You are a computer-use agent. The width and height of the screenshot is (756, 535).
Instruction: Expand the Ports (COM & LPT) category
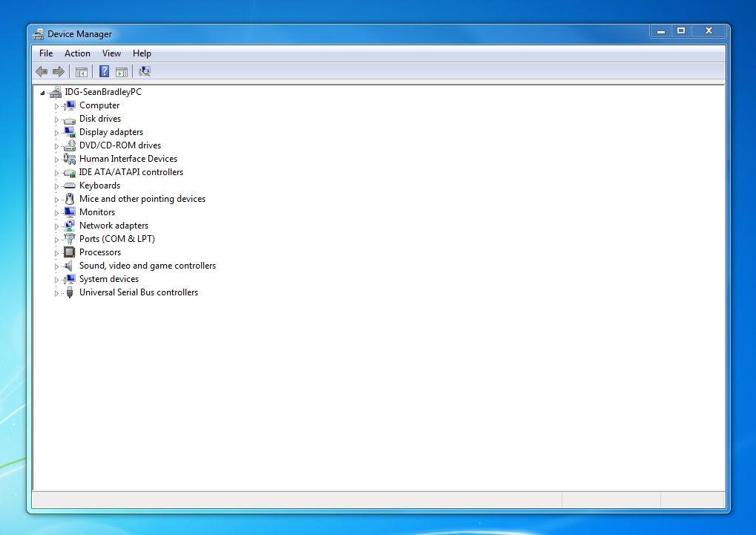56,240
